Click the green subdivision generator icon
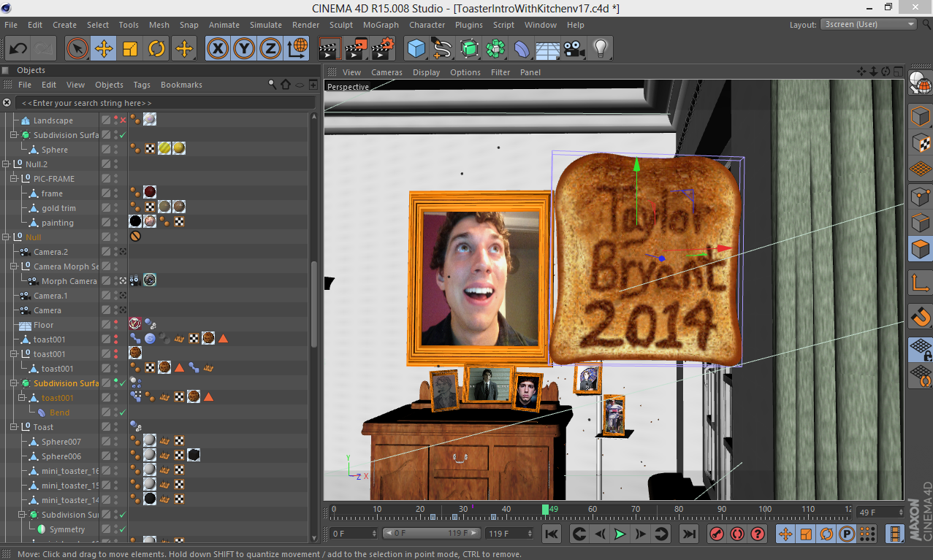 [469, 49]
